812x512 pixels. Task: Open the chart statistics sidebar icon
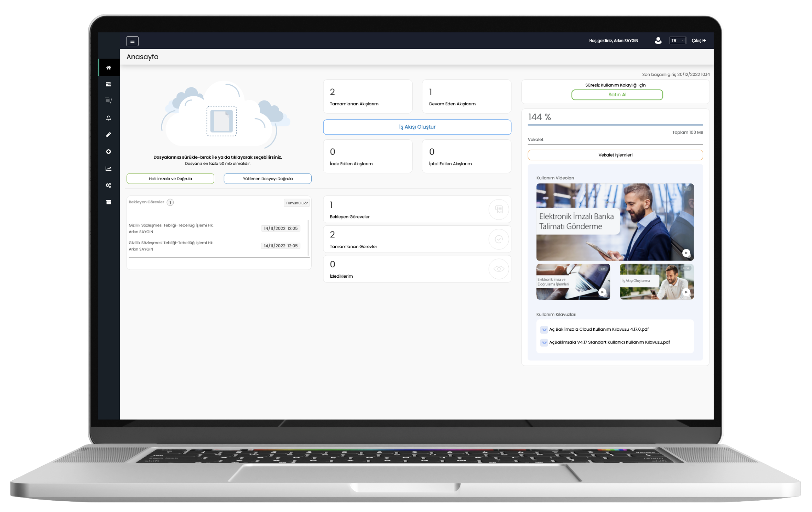tap(108, 169)
